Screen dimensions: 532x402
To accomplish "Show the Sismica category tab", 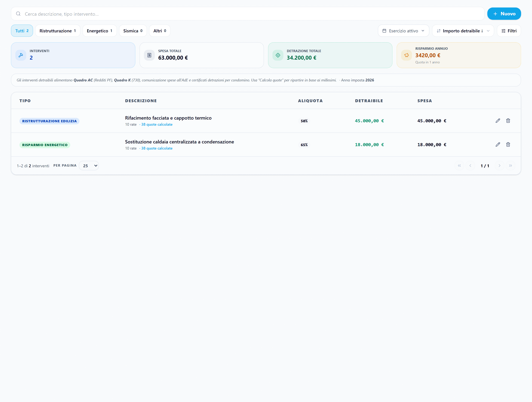I will [133, 31].
